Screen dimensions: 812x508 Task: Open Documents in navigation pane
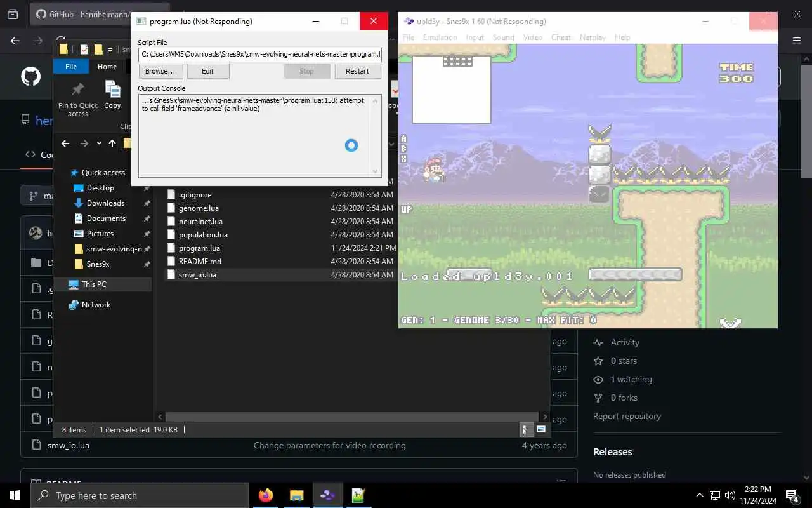click(106, 218)
